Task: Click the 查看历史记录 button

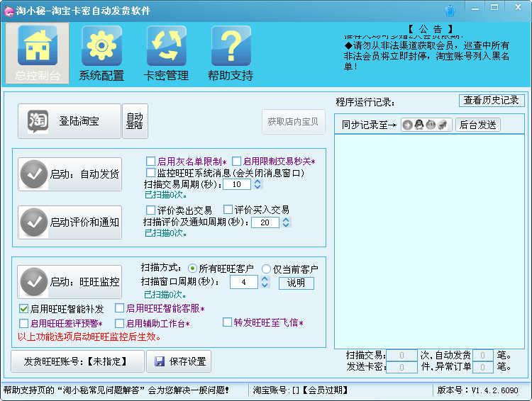Action: pos(492,101)
